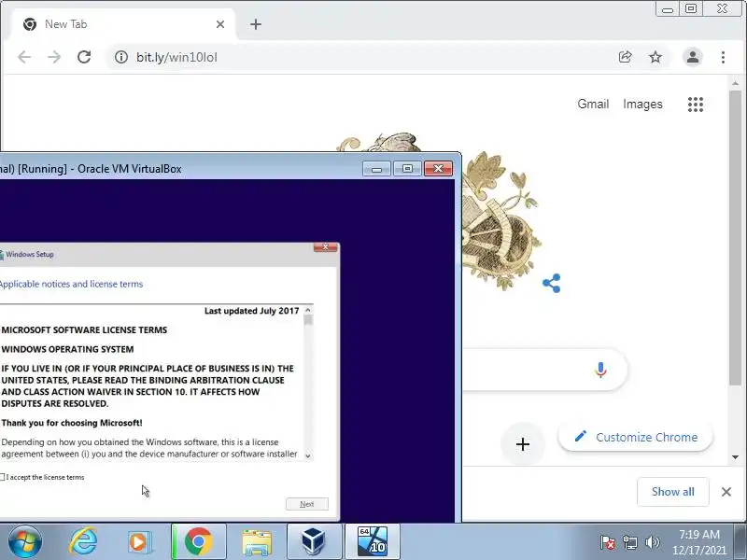Click the license text scrollbar thumb

tap(308, 320)
